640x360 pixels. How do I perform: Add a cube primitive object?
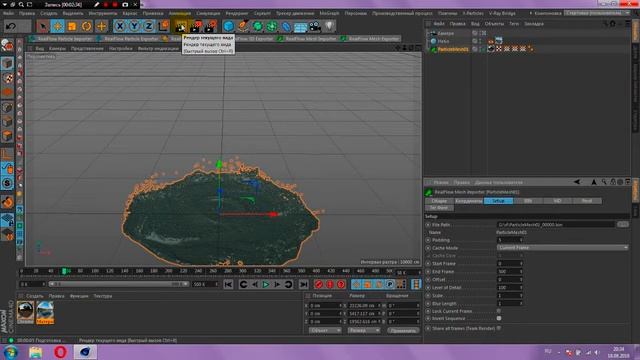[x=229, y=27]
